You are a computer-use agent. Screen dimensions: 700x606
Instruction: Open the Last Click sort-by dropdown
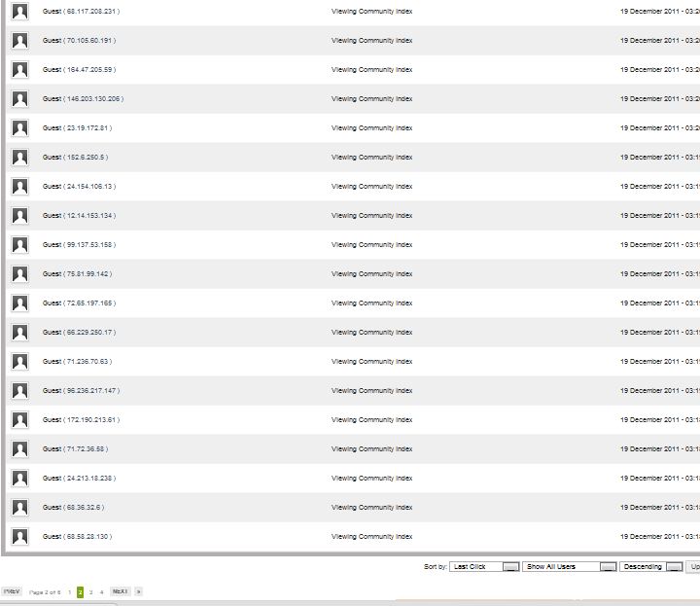pyautogui.click(x=484, y=567)
